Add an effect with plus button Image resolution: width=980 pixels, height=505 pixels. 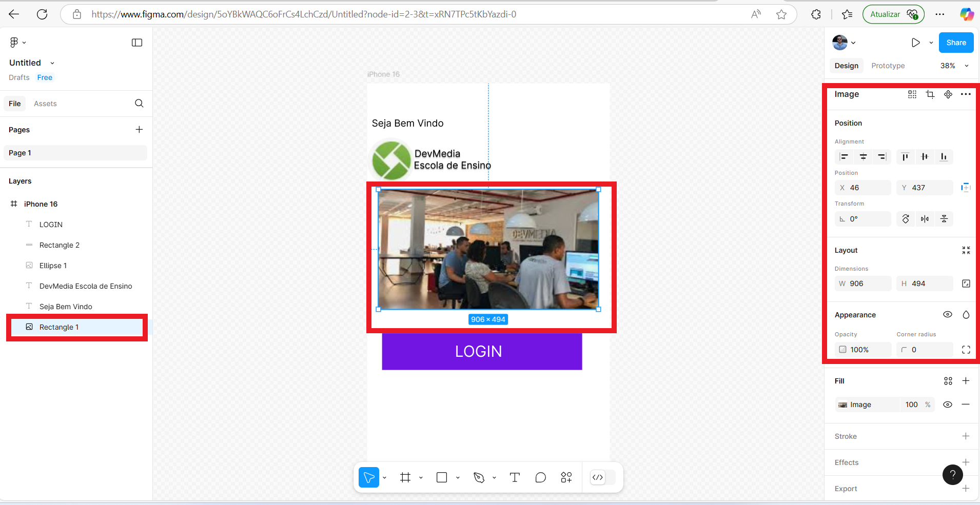click(966, 462)
